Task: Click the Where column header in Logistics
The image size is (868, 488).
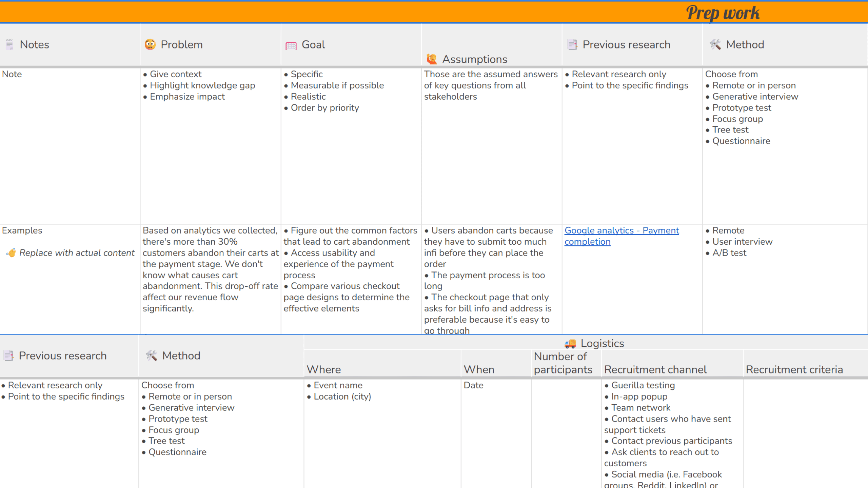Action: [323, 369]
